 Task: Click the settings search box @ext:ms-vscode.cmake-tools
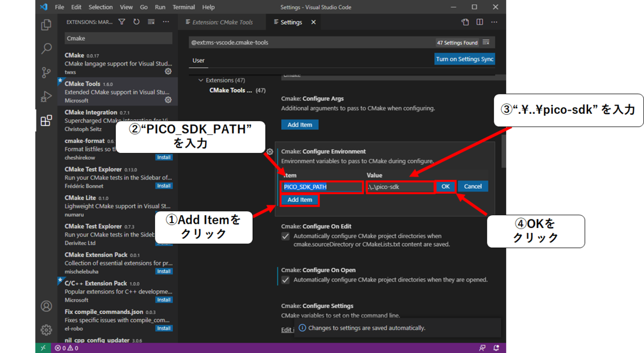click(313, 42)
